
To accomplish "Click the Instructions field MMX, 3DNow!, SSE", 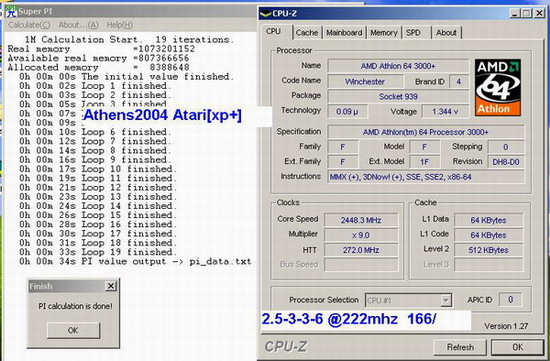I will tap(426, 177).
